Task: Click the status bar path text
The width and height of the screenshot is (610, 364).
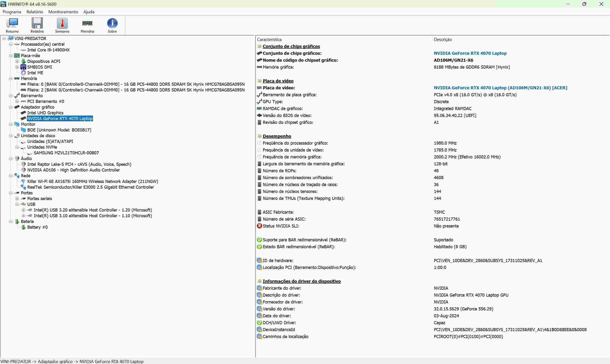Action: [72, 361]
